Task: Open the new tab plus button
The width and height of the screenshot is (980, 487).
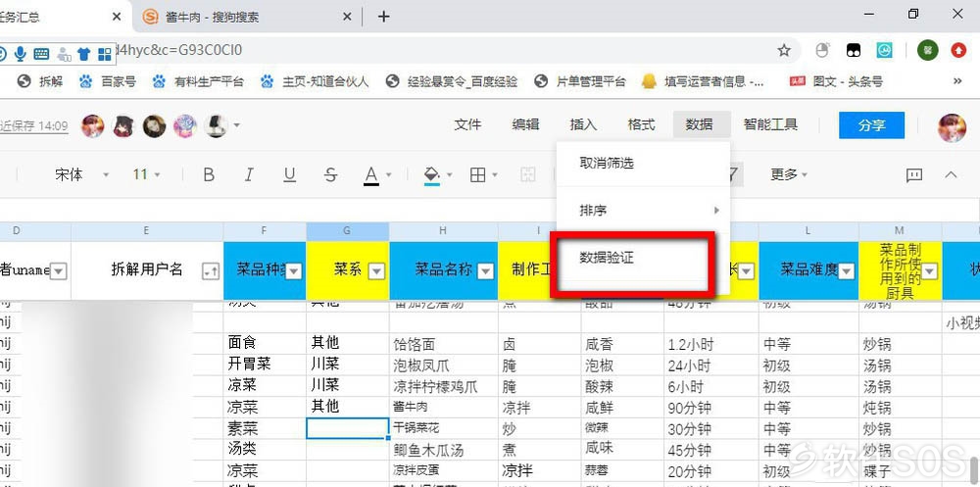Action: 384,17
